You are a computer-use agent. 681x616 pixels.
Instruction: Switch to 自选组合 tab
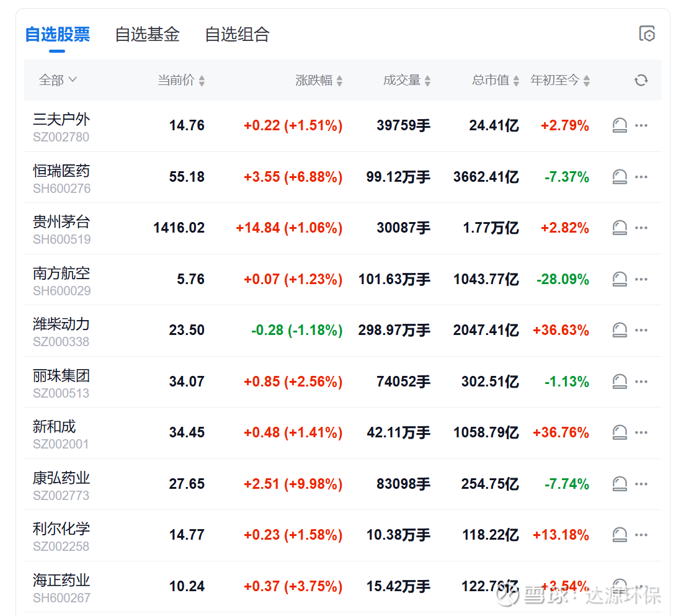237,34
